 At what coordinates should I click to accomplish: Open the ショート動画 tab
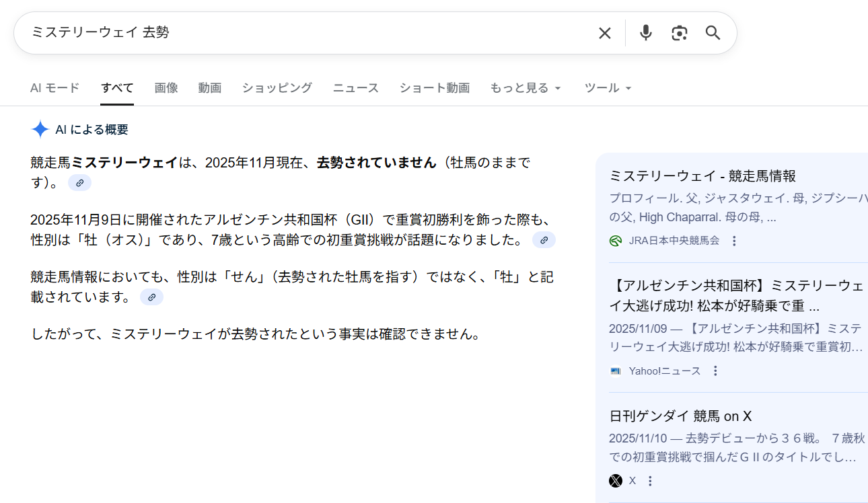point(434,88)
